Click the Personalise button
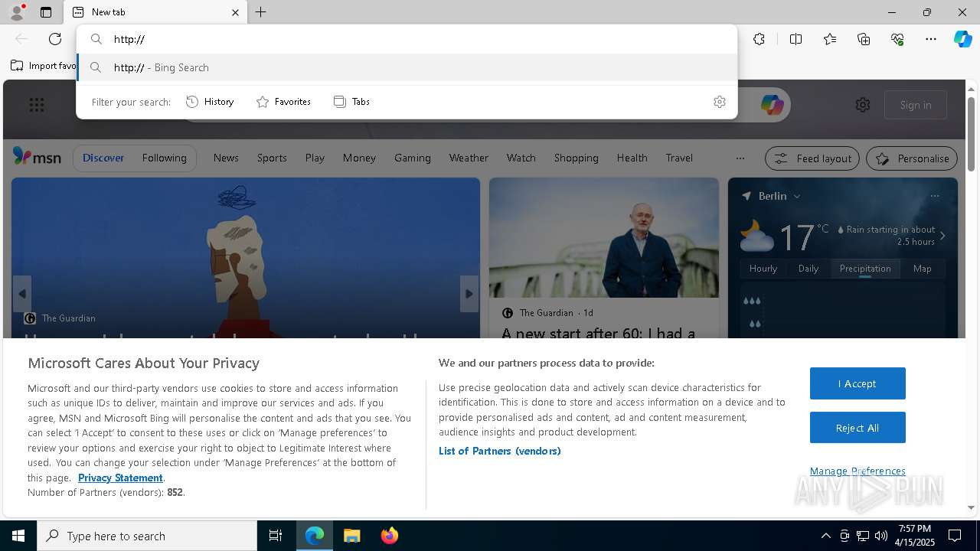 coord(912,158)
